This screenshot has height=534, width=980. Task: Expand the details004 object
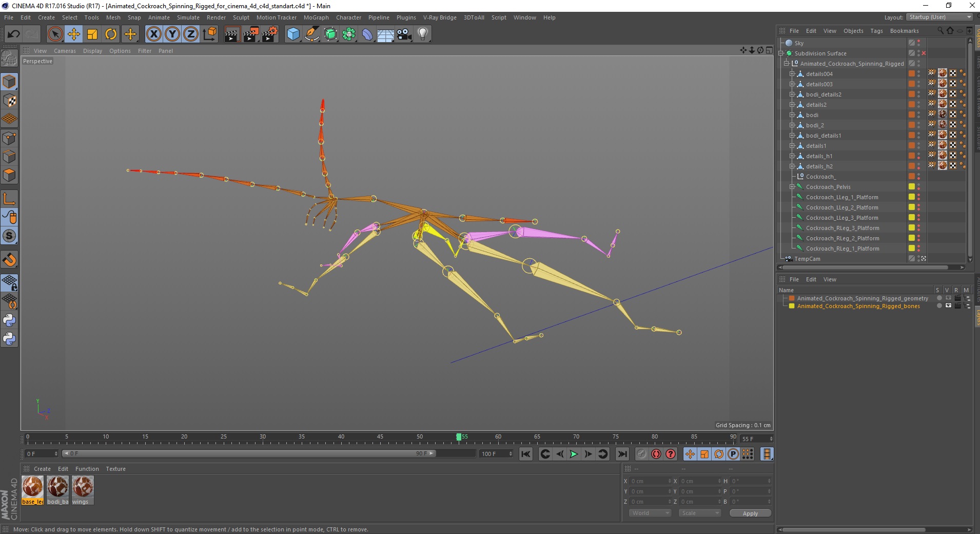pos(792,74)
